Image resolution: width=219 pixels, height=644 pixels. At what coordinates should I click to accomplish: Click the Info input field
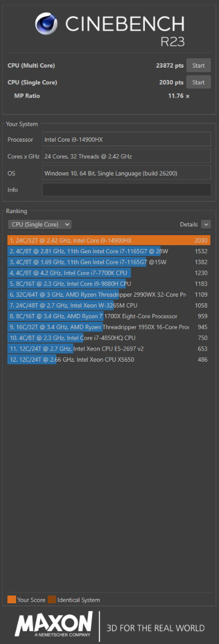click(x=127, y=189)
